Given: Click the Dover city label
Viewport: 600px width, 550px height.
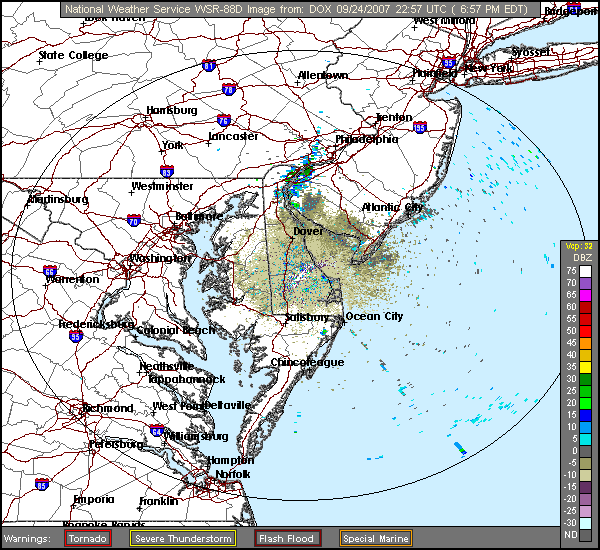Looking at the screenshot, I should [x=308, y=231].
